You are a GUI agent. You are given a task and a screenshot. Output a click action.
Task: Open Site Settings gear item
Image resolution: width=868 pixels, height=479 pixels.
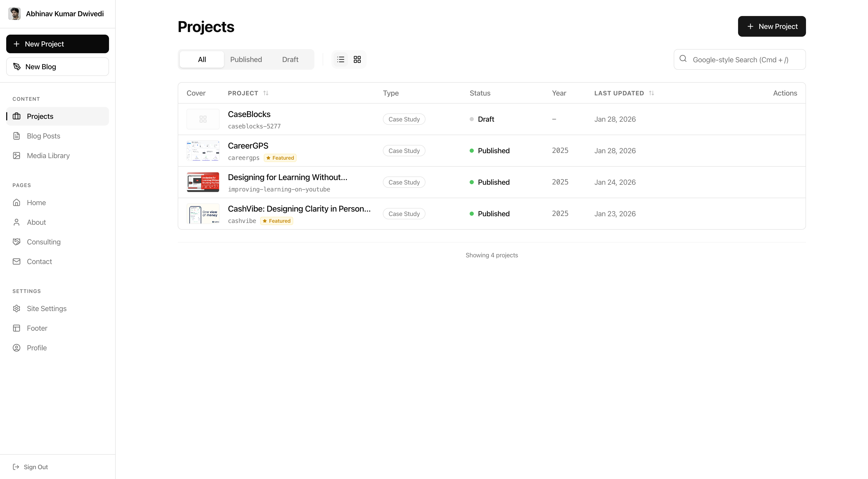(47, 308)
